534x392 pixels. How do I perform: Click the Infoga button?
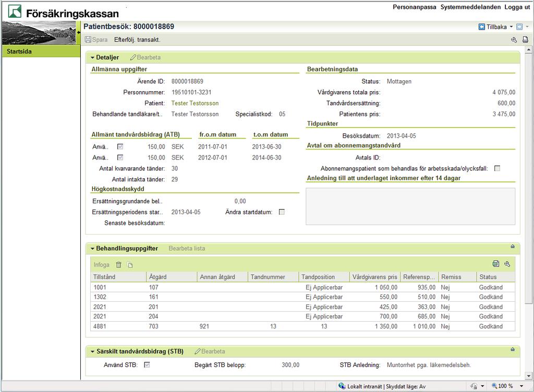pos(102,265)
